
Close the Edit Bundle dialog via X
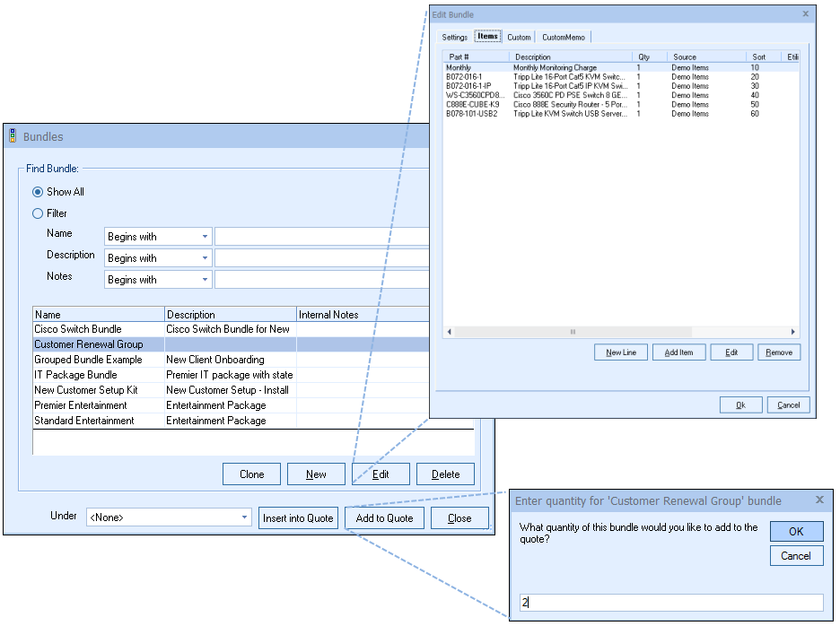click(x=805, y=14)
